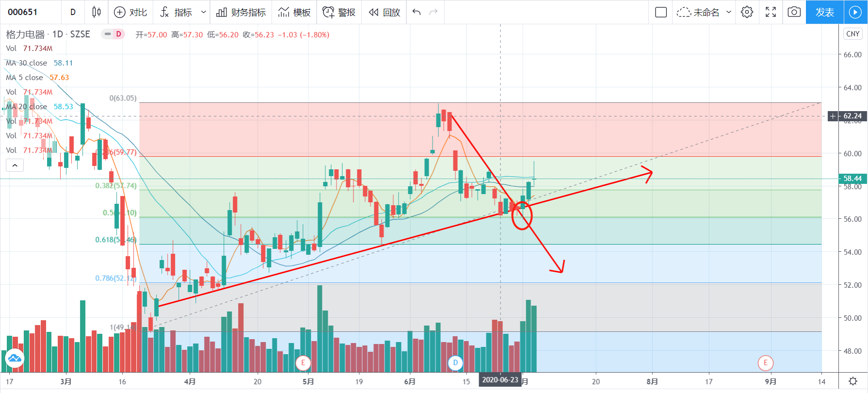
Task: Click the 0.382 Fibonacci level label
Action: (116, 186)
